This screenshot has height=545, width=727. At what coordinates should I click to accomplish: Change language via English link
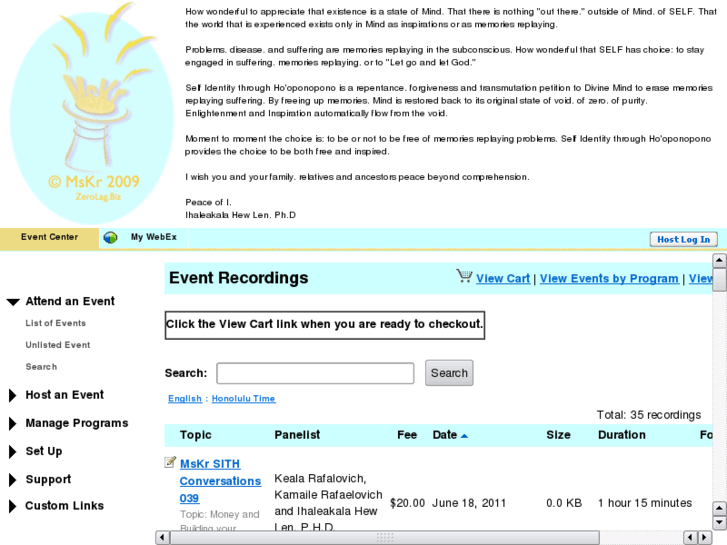[185, 398]
